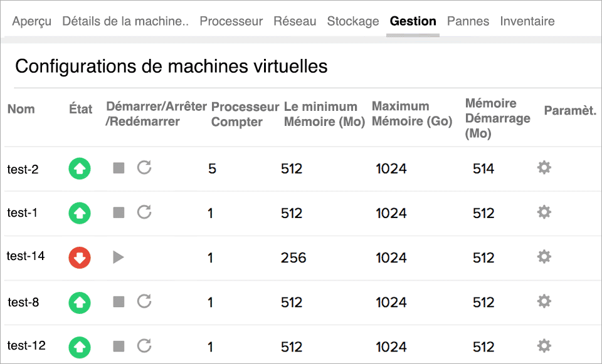Restart the test-12 virtual machine
The height and width of the screenshot is (364, 602).
[x=144, y=346]
